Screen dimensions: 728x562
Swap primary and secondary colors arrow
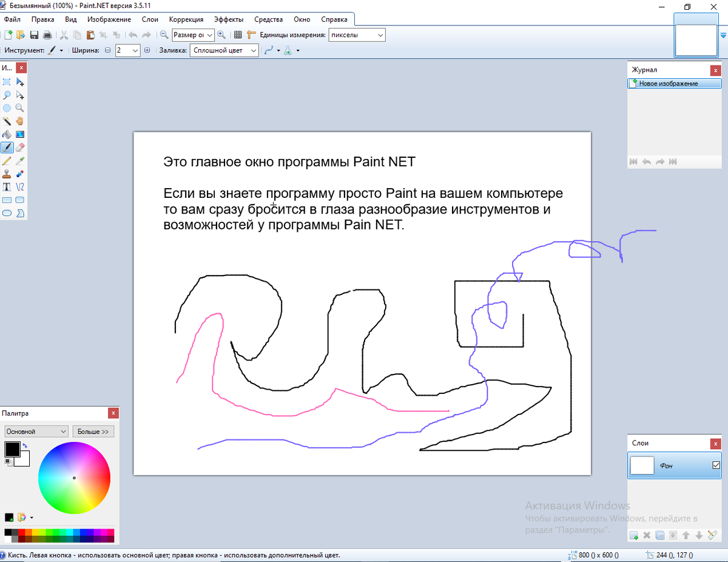click(25, 446)
